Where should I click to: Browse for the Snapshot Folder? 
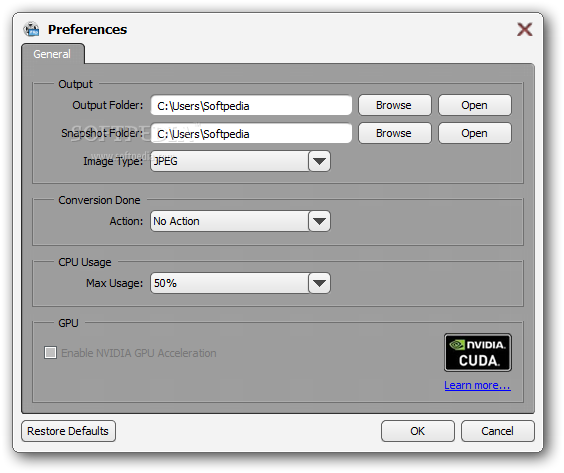395,133
